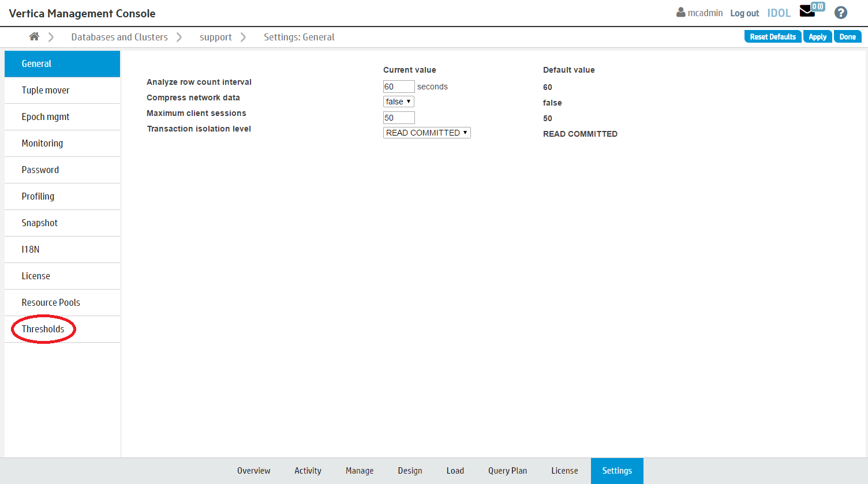Click the seconds unit label
The image size is (868, 484).
(432, 87)
